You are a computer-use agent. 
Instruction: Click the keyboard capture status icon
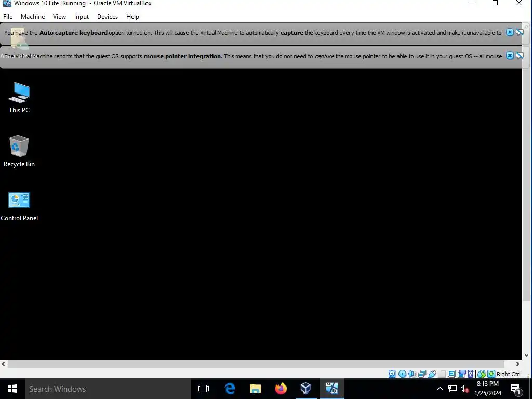tap(491, 374)
